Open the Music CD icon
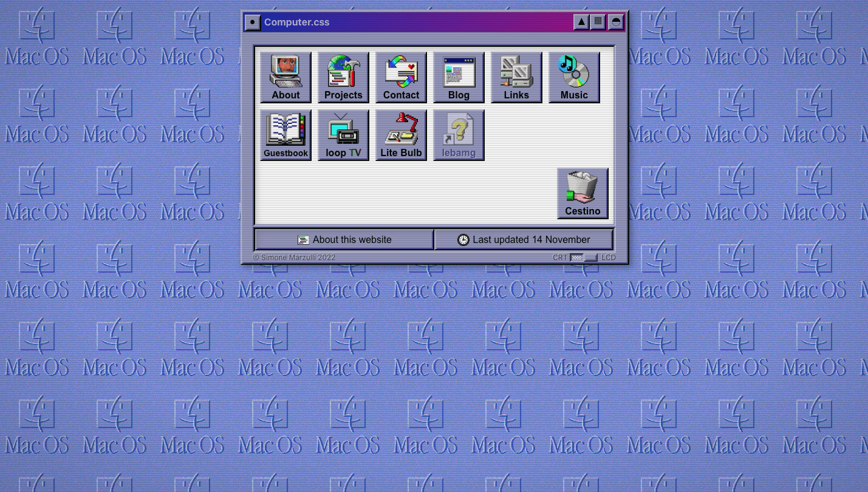The width and height of the screenshot is (868, 492). coord(574,77)
